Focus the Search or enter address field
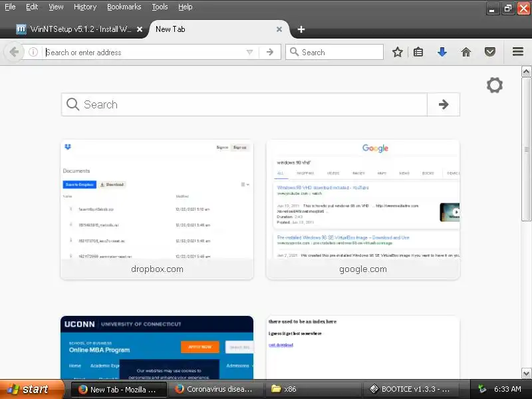Screen dimensions: 532x399 [x=144, y=53]
